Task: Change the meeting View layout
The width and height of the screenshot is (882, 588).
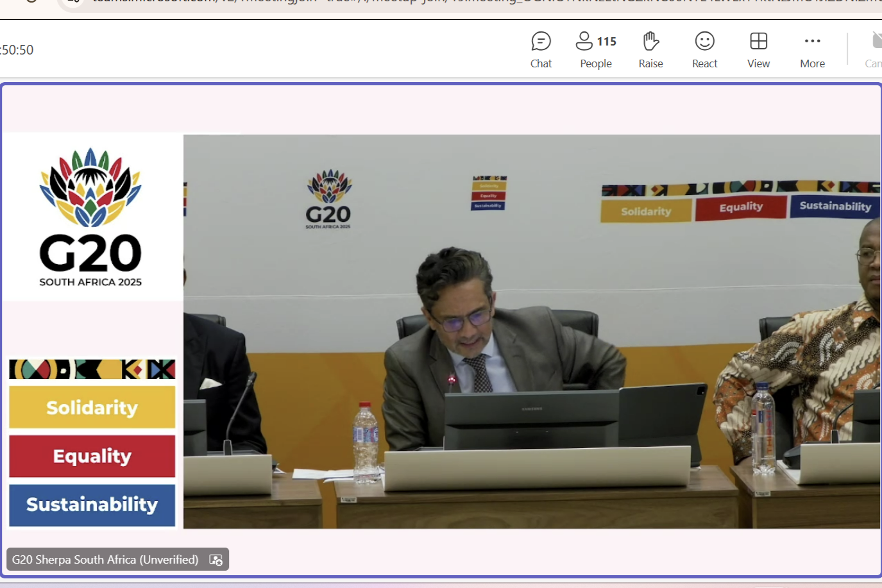Action: pos(758,50)
